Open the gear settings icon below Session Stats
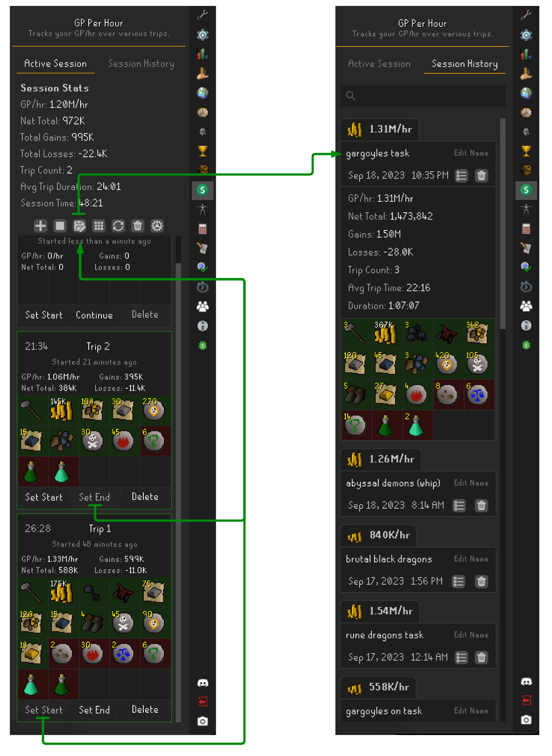Screen dimensions: 552x756 [x=157, y=225]
